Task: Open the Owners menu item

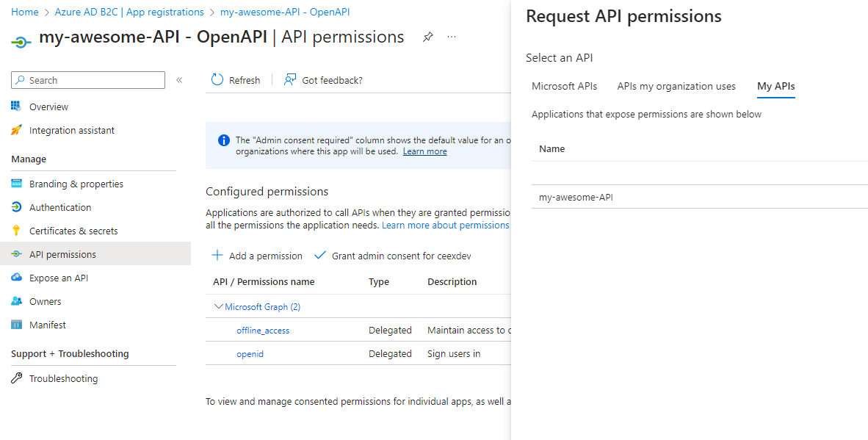Action: 46,302
